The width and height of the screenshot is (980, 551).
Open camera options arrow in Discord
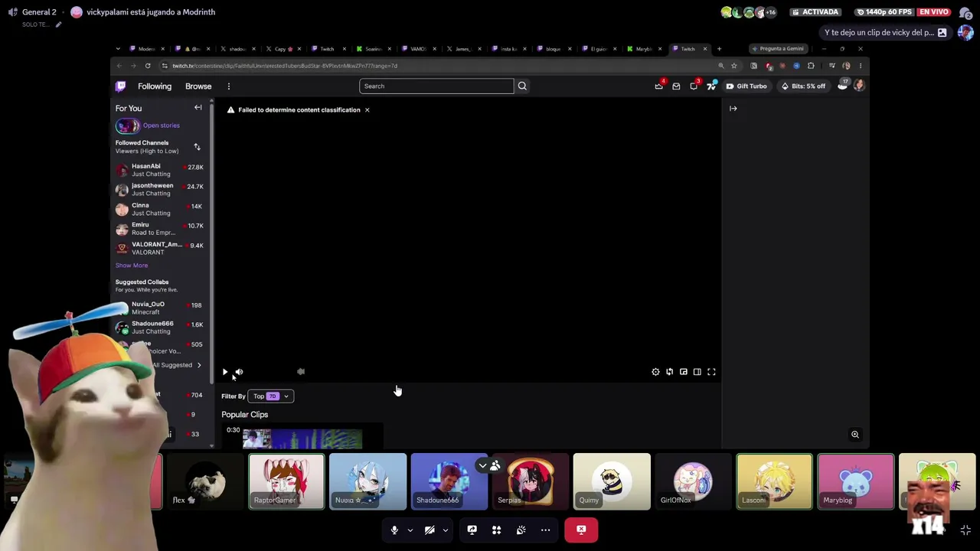point(445,530)
